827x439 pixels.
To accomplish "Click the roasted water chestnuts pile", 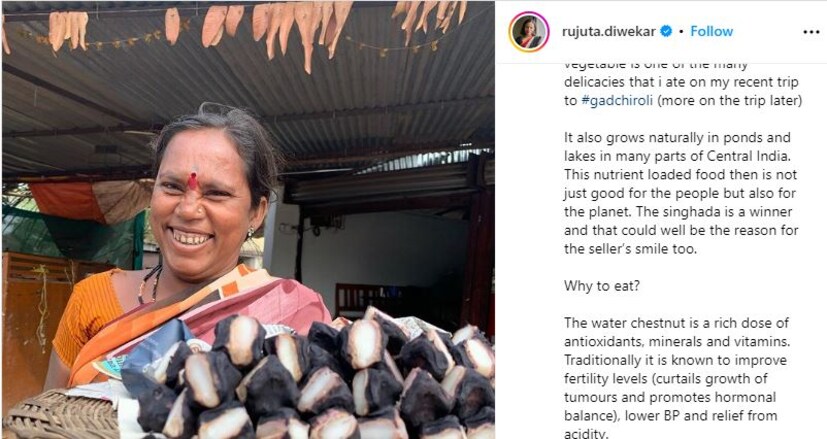I will click(311, 377).
